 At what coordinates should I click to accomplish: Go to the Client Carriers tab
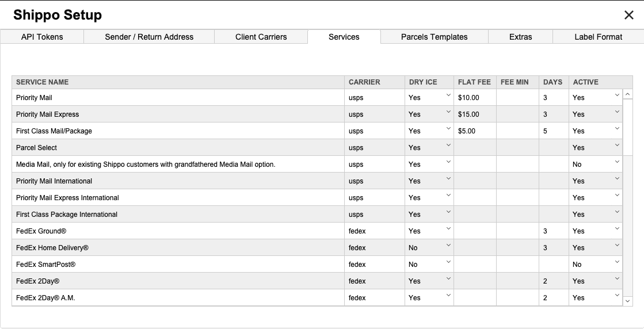[x=261, y=37]
